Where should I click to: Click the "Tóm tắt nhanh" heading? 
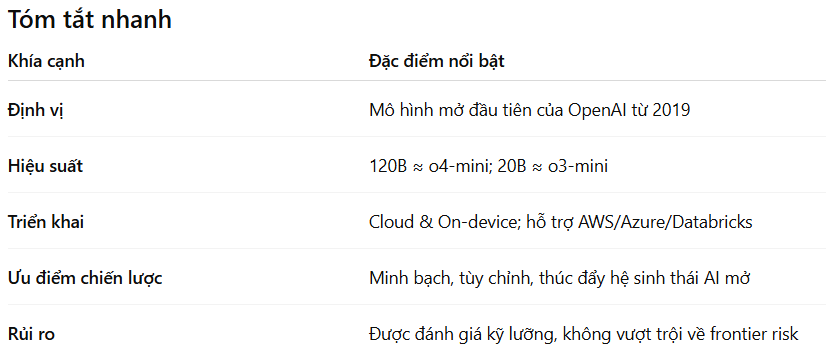click(90, 20)
